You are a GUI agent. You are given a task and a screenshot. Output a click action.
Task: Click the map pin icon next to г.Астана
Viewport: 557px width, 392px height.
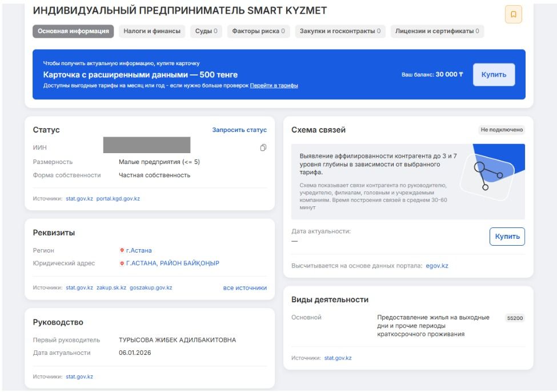point(122,250)
